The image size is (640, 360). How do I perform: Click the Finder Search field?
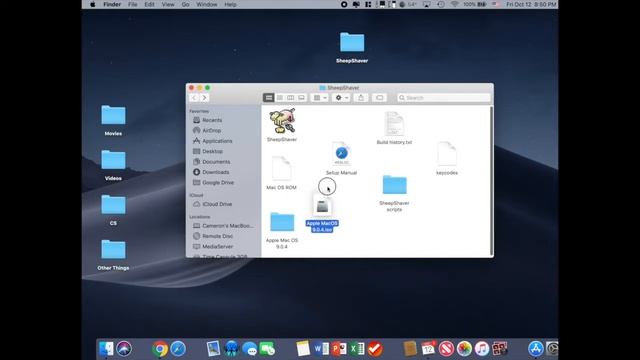(x=444, y=98)
